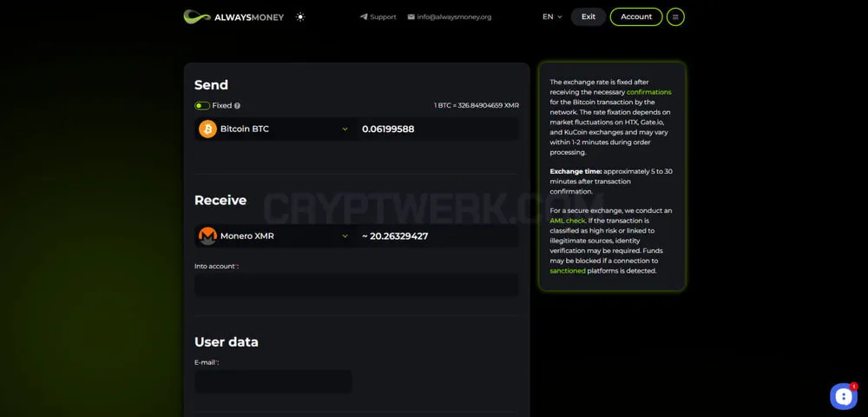868x417 pixels.
Task: Open the AML check link
Action: (568, 221)
